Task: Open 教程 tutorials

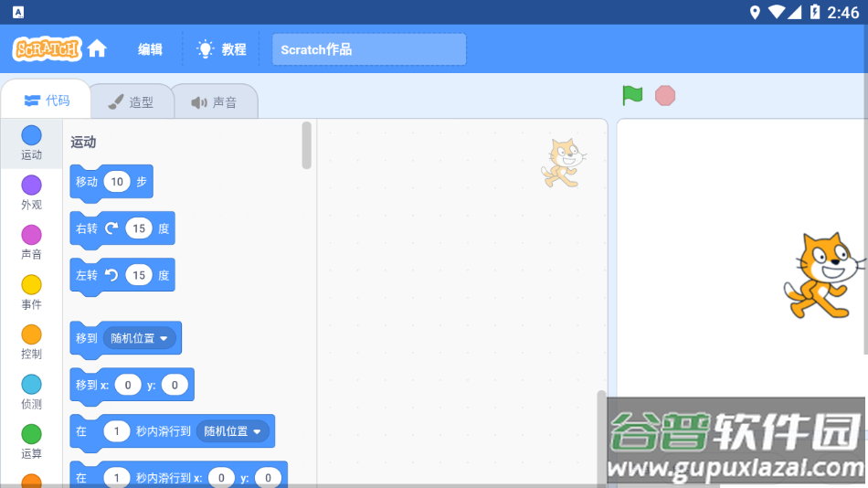Action: coord(221,49)
